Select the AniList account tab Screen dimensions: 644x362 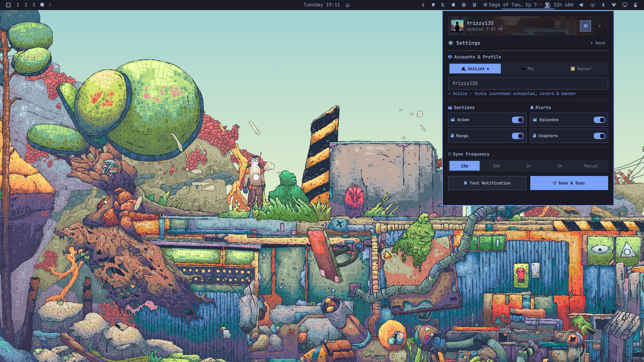[x=475, y=69]
